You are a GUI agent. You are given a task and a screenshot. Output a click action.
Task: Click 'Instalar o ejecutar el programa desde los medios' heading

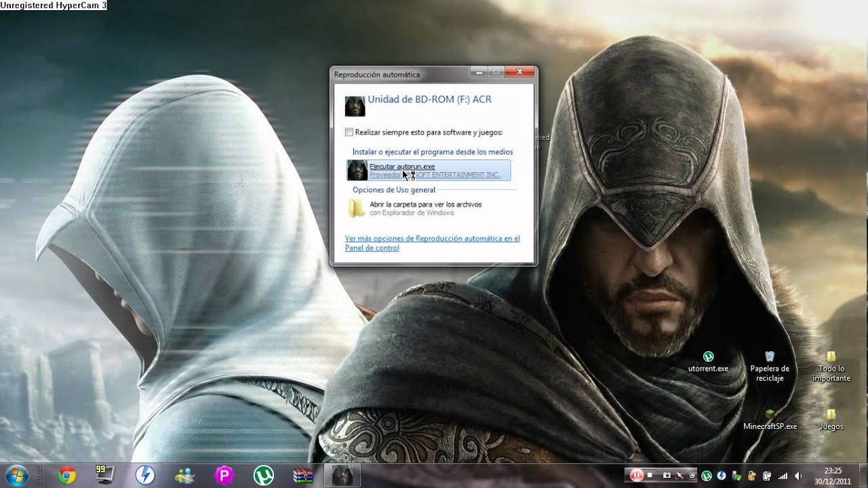(433, 152)
